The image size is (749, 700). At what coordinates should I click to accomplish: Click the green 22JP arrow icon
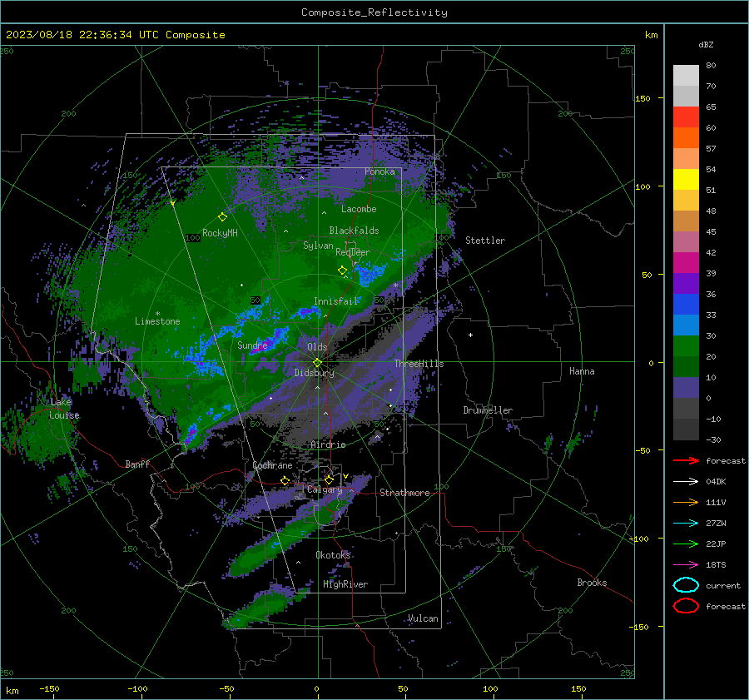(x=686, y=544)
